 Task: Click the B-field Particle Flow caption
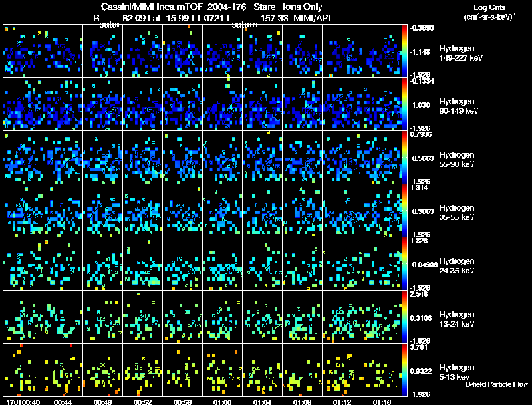[x=497, y=384]
